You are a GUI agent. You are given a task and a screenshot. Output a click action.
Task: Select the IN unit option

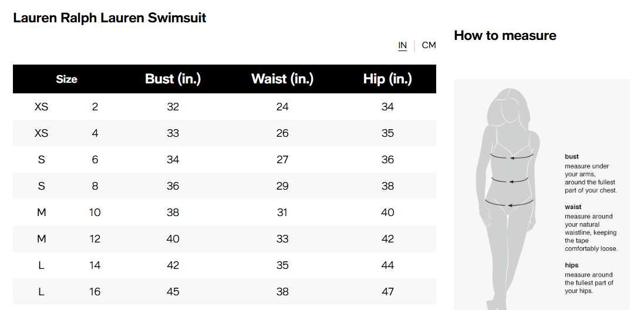pyautogui.click(x=403, y=45)
